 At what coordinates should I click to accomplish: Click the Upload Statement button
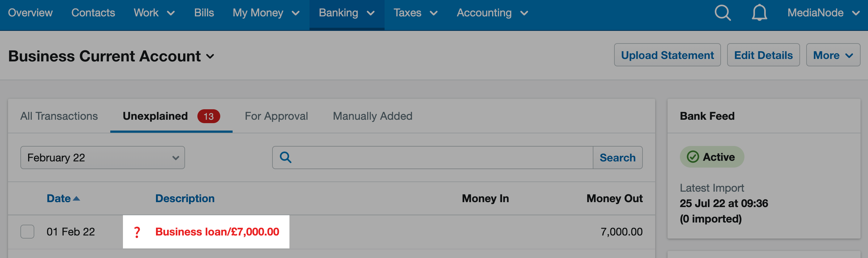(x=667, y=55)
